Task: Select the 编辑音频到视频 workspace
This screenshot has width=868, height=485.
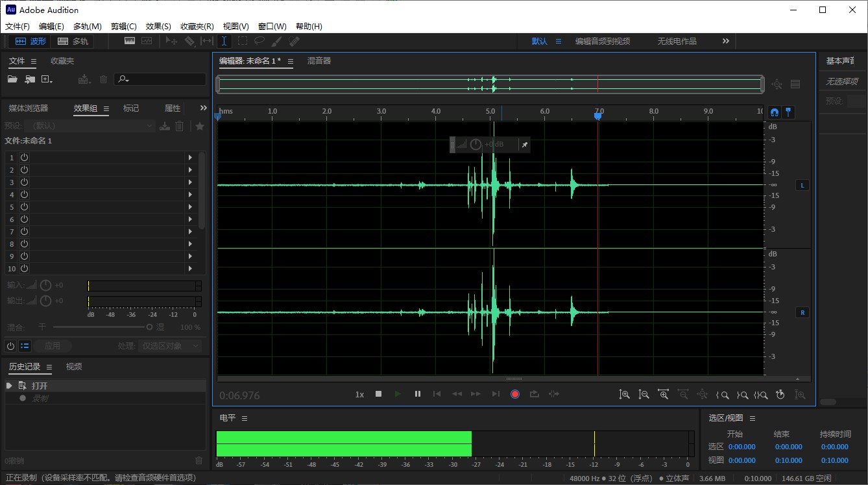Action: tap(603, 41)
